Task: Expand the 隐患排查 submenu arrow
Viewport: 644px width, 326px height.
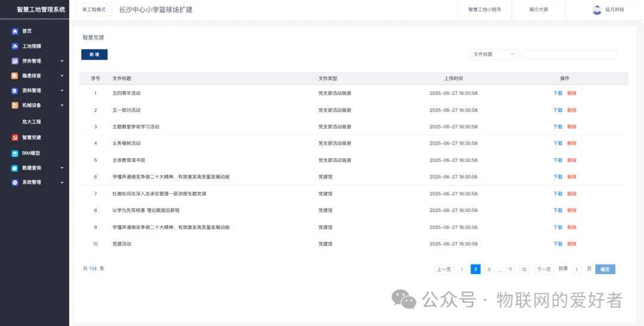Action: [x=62, y=76]
